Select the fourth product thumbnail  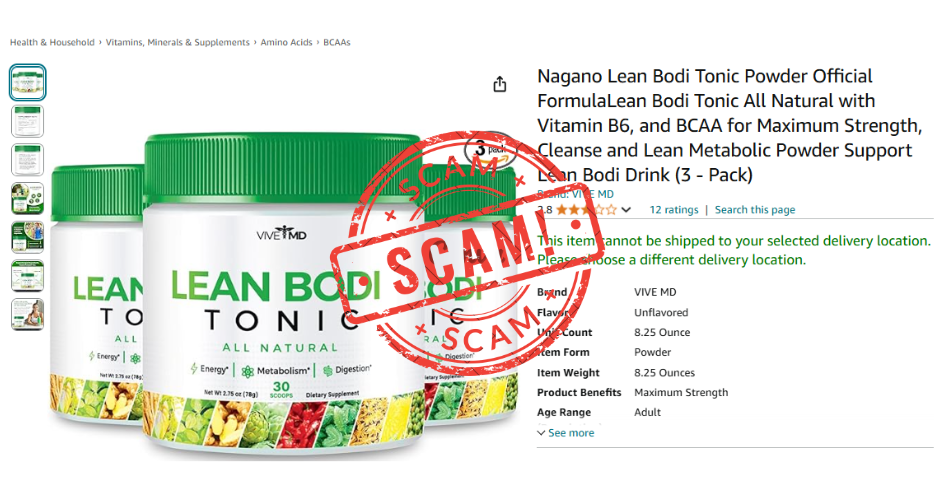point(27,198)
